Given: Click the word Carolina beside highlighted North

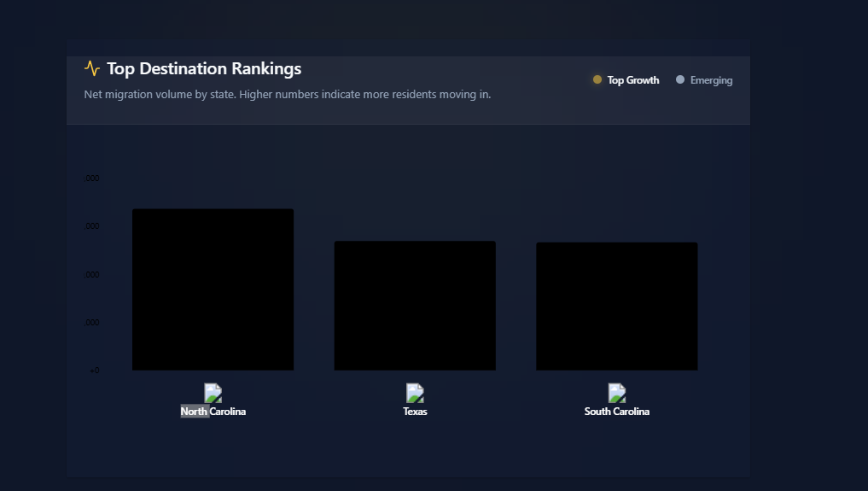Looking at the screenshot, I should pos(228,412).
